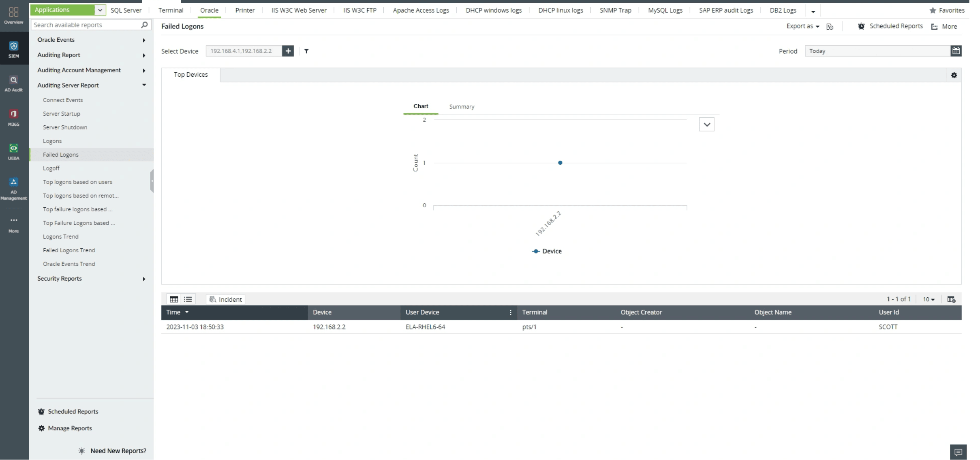
Task: Click the Incident button
Action: click(226, 299)
